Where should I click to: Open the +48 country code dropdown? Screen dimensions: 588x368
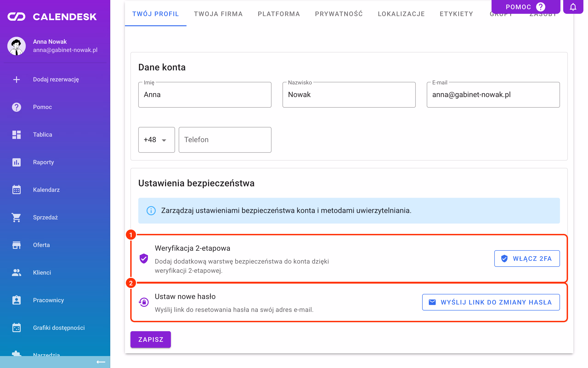[x=156, y=140]
